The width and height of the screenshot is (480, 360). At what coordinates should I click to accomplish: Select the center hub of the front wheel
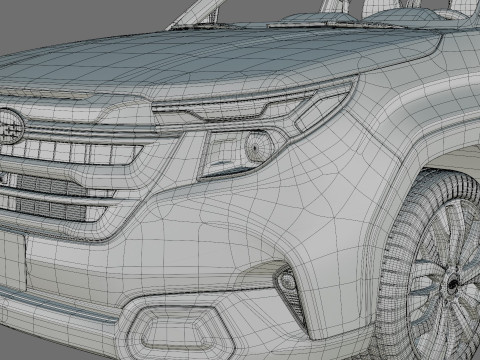click(453, 284)
